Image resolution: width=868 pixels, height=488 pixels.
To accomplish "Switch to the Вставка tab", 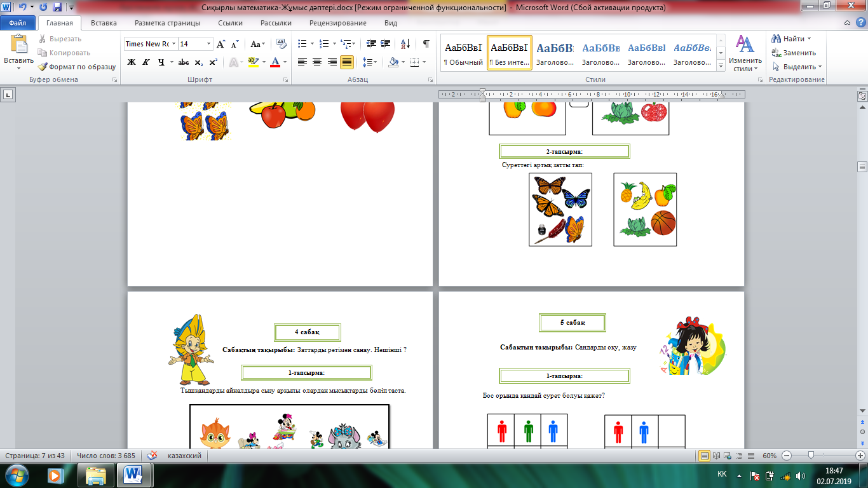I will 104,23.
